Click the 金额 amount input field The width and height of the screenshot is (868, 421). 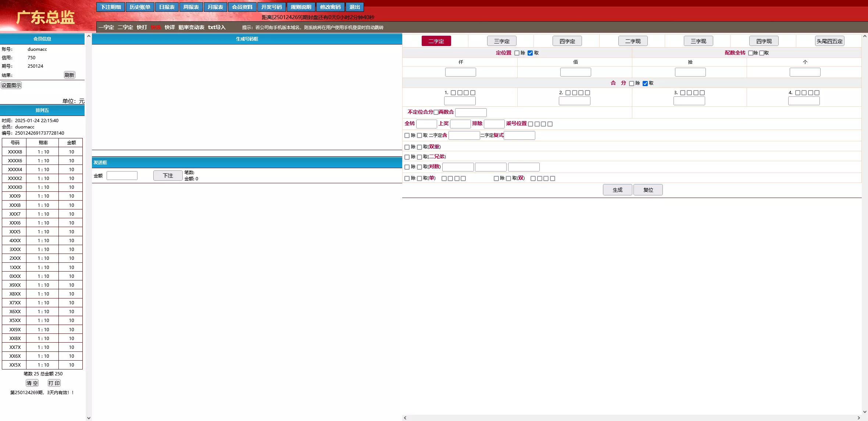click(x=122, y=176)
